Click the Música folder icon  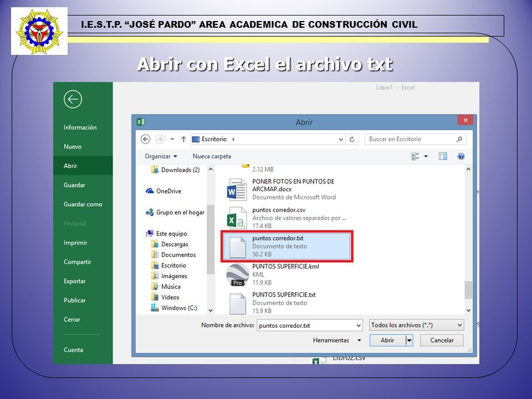click(155, 287)
